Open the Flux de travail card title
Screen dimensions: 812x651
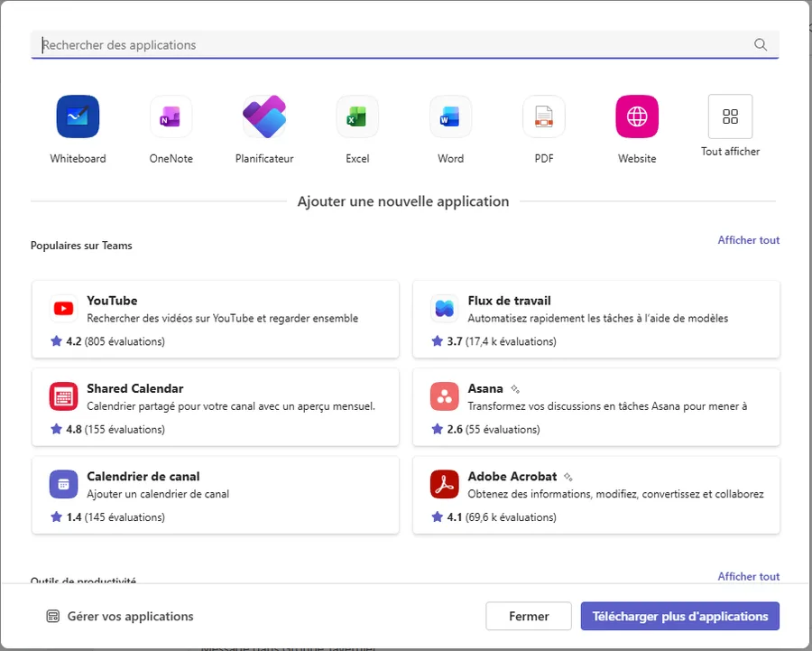click(509, 301)
